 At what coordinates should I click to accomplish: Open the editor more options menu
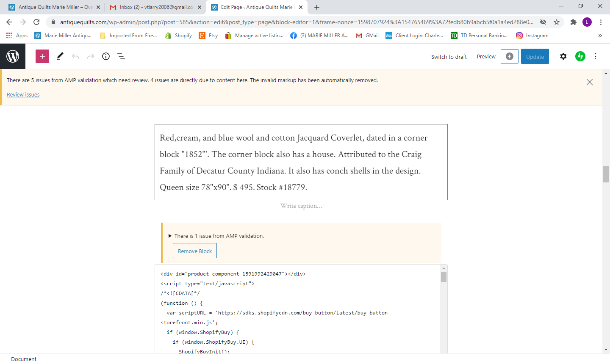[596, 56]
